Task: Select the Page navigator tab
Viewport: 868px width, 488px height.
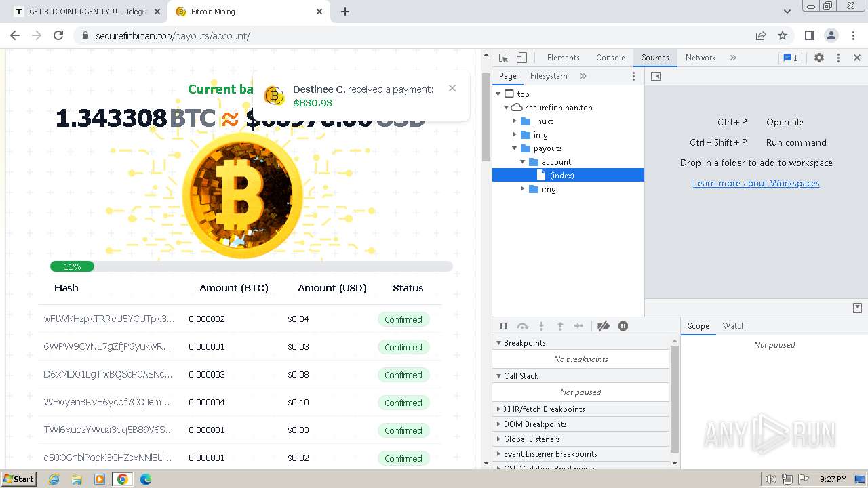Action: [508, 76]
